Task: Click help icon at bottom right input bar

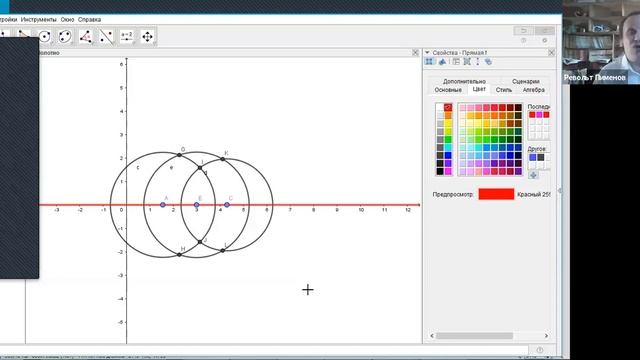Action: pyautogui.click(x=540, y=350)
